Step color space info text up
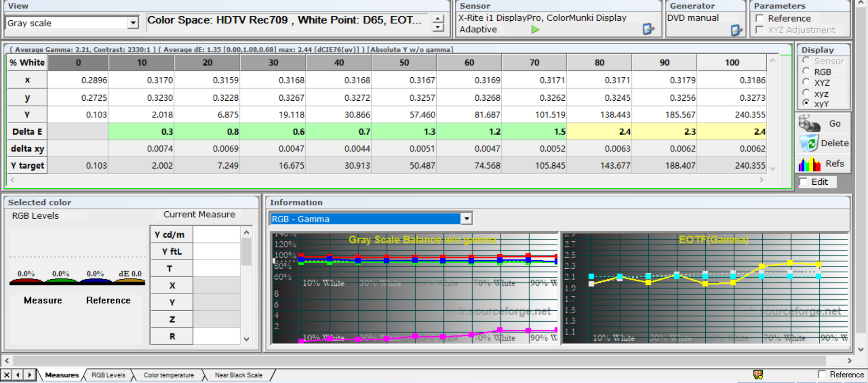Screen dimensions: 868x383 pos(438,19)
